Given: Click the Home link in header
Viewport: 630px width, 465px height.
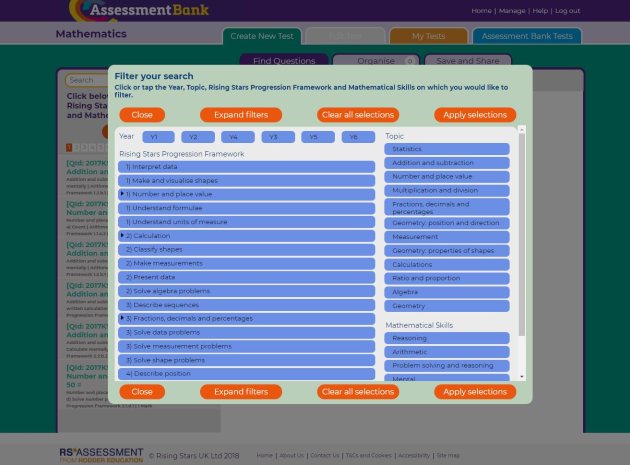Looking at the screenshot, I should 481,11.
